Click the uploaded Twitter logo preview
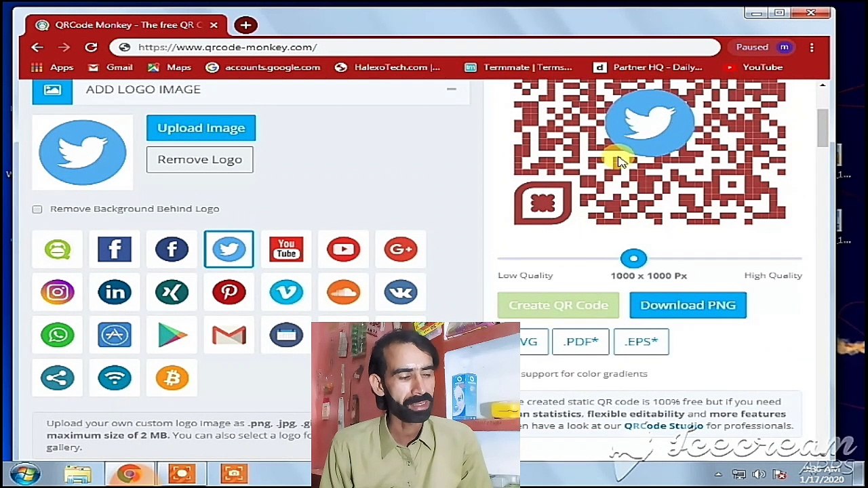The image size is (868, 488). [x=82, y=152]
